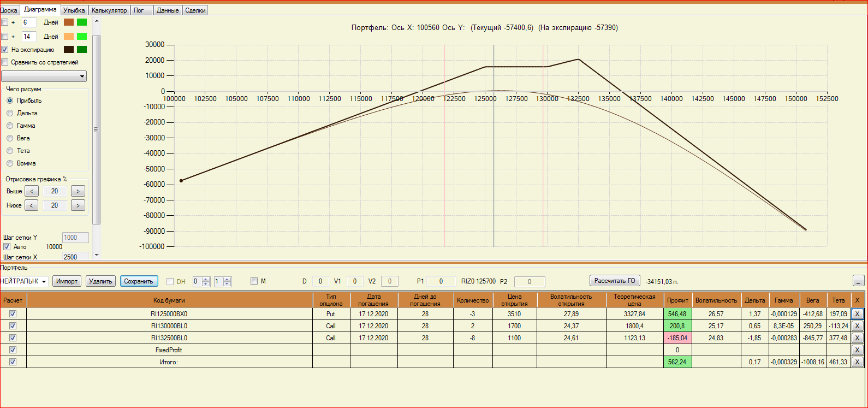Remove the RI125000BX0 row with its X button
Screen dimensions: 868x408
(857, 314)
